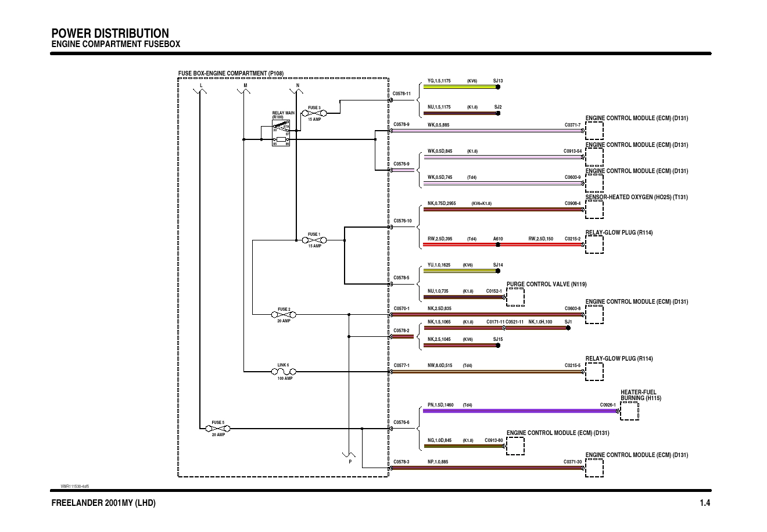Click the purple PN,1.5D,1460 wire
The height and width of the screenshot is (532, 767).
517,411
